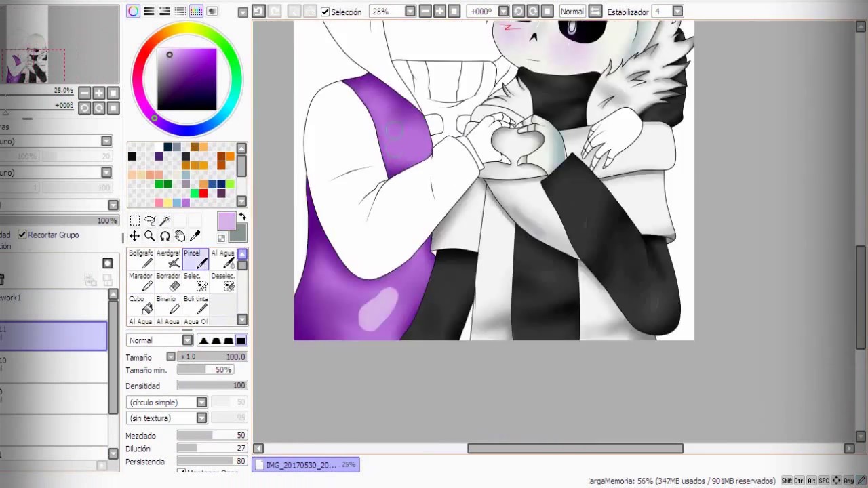The height and width of the screenshot is (488, 868).
Task: Choose the Pincel brush tool
Action: coord(195,259)
